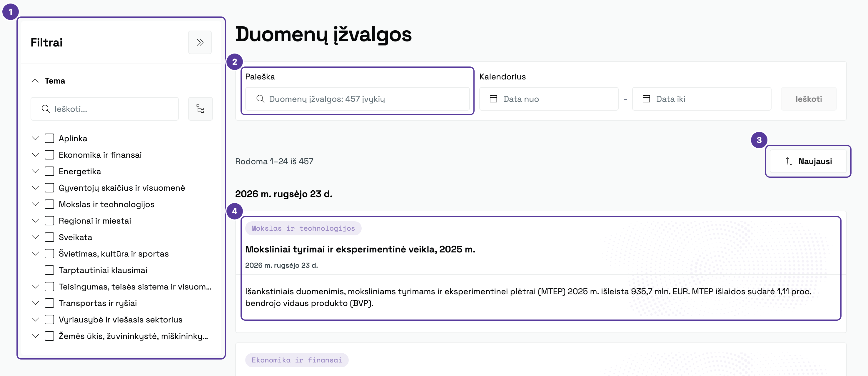Viewport: 868px width, 376px height.
Task: Check the Ekonomika ir finansai checkbox
Action: 49,155
